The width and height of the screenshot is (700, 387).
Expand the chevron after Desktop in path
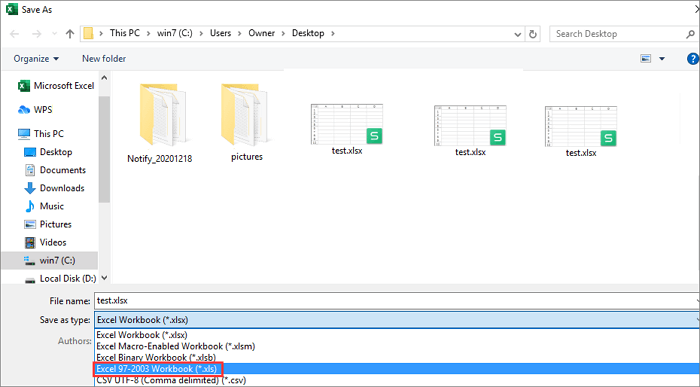[332, 33]
